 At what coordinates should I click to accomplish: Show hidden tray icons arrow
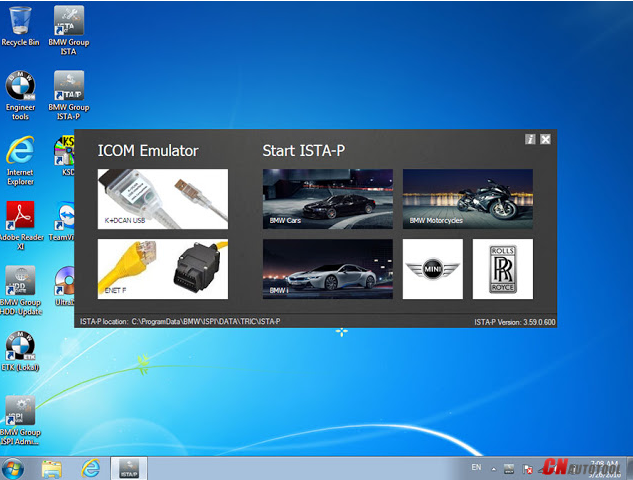click(x=494, y=469)
